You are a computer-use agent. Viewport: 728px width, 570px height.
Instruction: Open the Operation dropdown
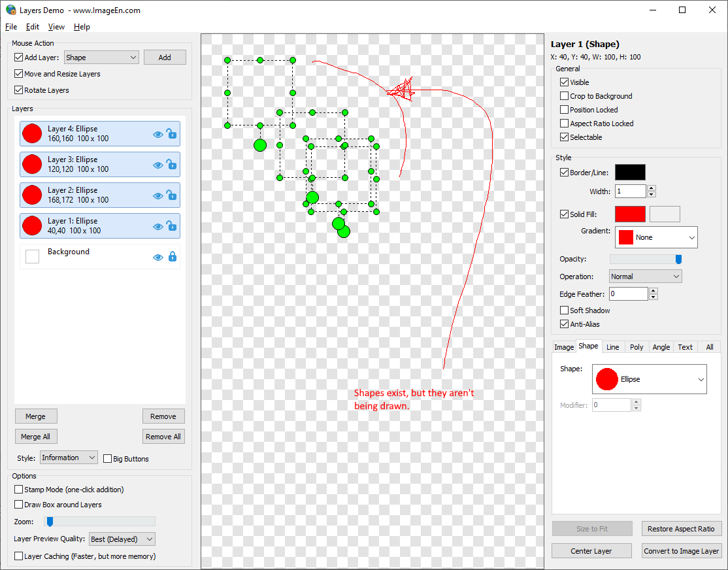point(646,277)
